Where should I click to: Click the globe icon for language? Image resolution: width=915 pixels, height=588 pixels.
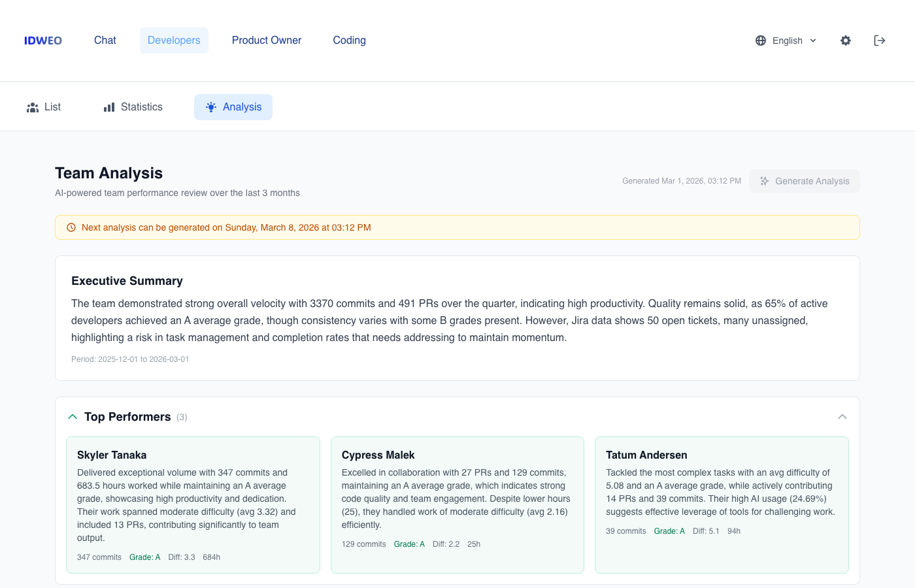pos(760,41)
